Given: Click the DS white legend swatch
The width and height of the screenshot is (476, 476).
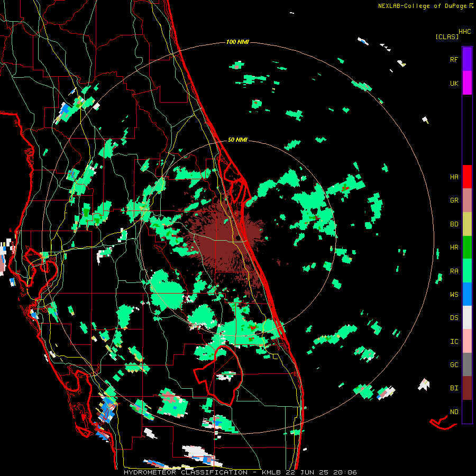Looking at the screenshot, I should pos(467,317).
